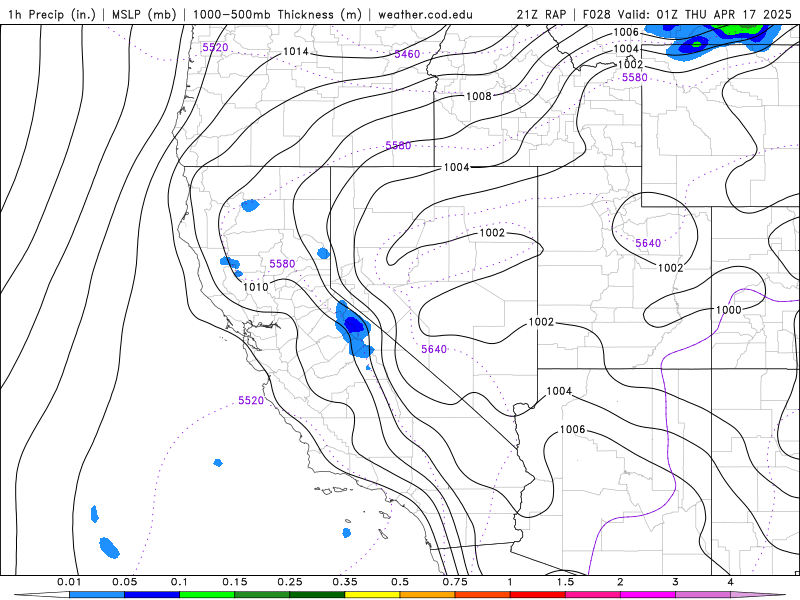Click the 1014 isobar label

[296, 52]
